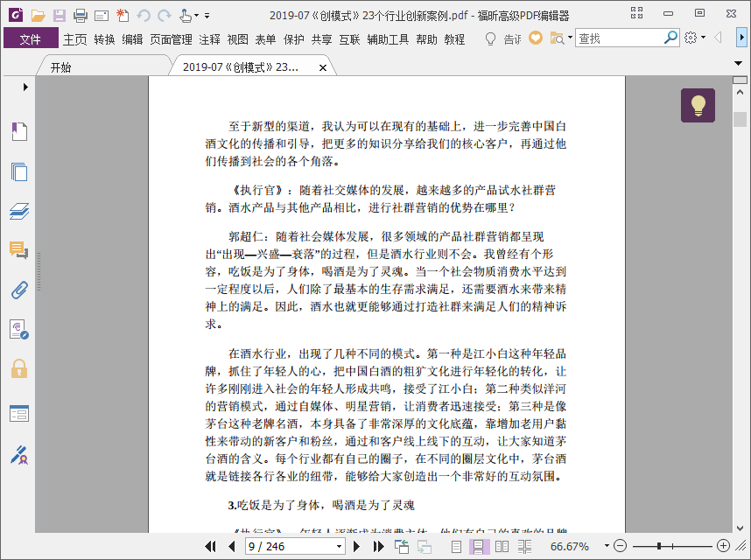This screenshot has width=751, height=560.
Task: Enable continuous page view mode
Action: [x=478, y=546]
